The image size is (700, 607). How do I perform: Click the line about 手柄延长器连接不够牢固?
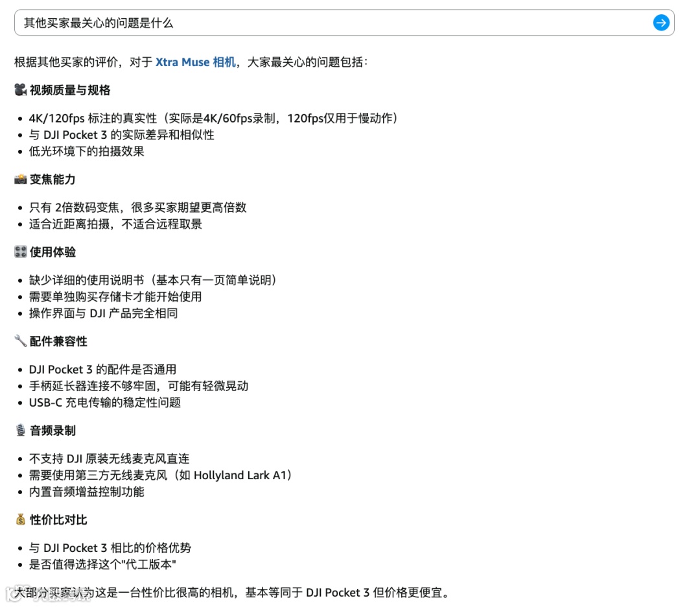coord(139,386)
